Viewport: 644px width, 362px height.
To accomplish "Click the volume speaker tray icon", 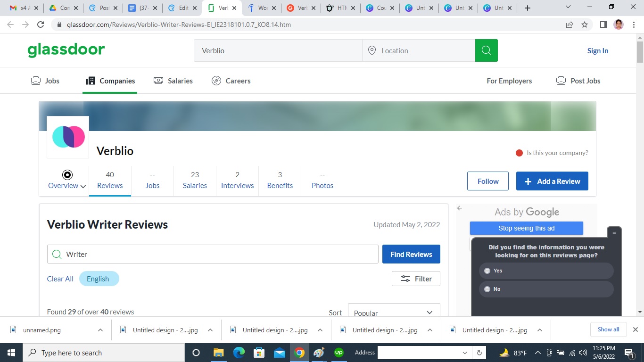I will [x=584, y=353].
